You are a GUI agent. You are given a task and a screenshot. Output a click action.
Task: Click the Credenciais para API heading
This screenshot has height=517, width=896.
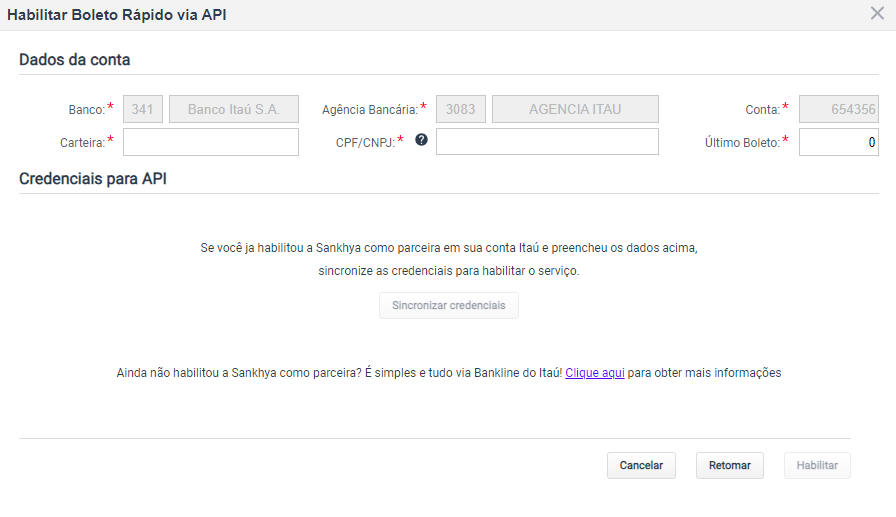click(x=93, y=179)
